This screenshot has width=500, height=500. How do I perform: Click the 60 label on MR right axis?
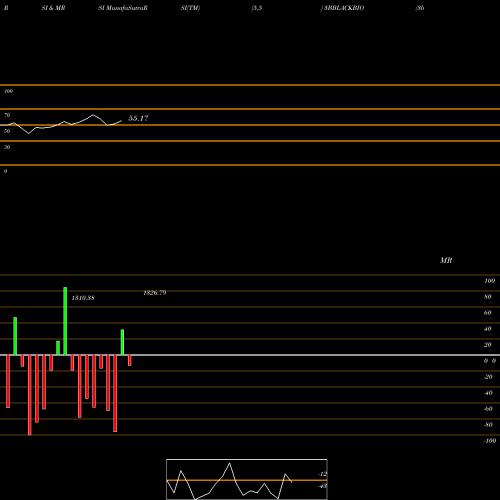(488, 313)
